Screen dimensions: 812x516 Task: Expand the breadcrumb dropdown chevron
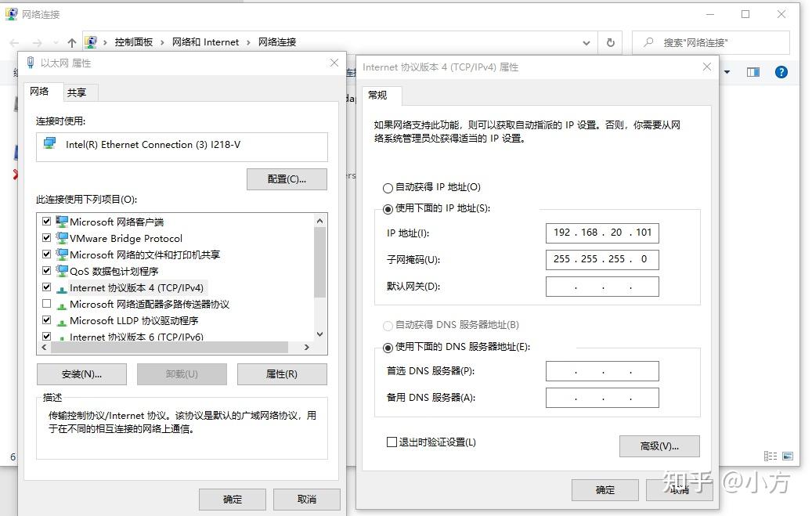586,42
